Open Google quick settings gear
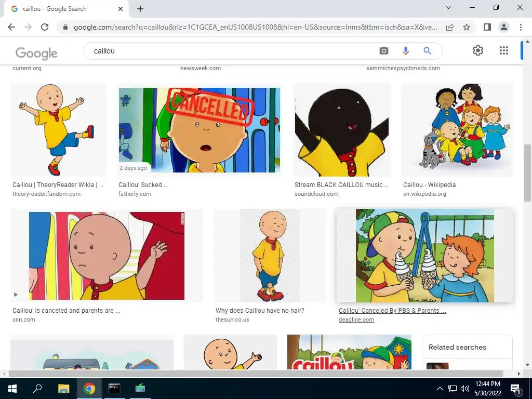Image resolution: width=532 pixels, height=399 pixels. [x=478, y=50]
